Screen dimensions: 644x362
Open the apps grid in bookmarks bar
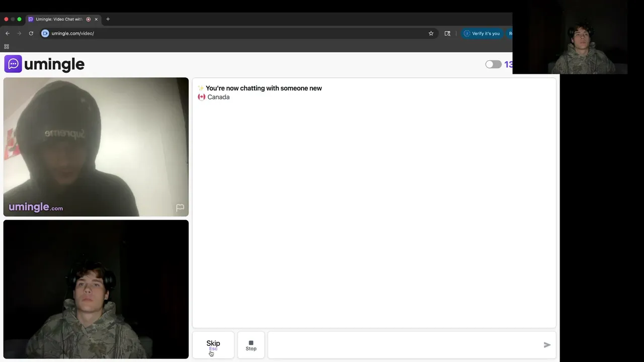pyautogui.click(x=7, y=46)
